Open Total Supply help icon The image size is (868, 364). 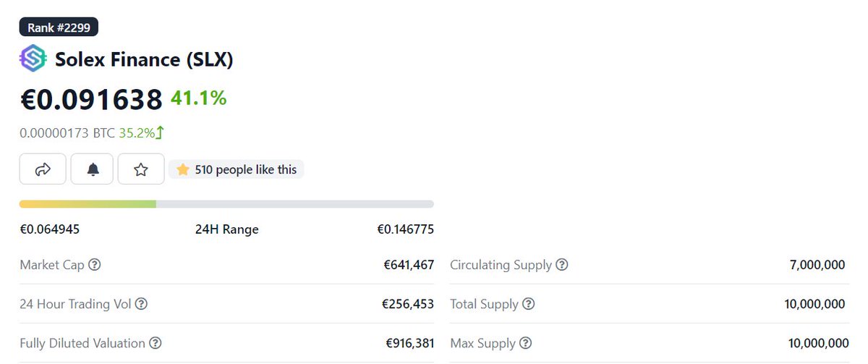[x=529, y=304]
